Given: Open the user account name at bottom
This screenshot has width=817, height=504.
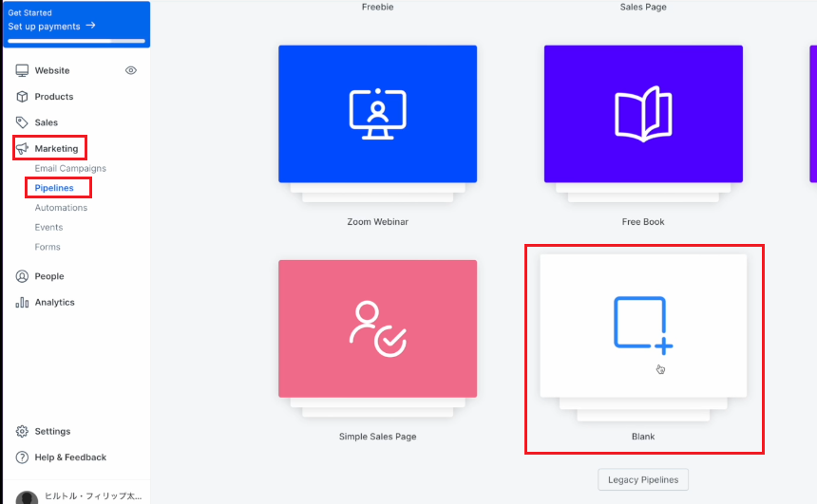Looking at the screenshot, I should (x=93, y=495).
